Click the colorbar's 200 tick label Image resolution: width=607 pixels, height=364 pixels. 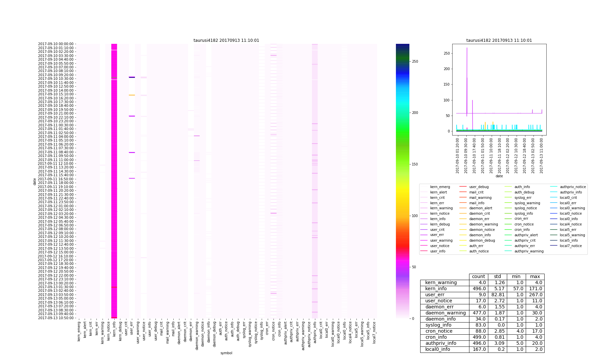point(414,113)
